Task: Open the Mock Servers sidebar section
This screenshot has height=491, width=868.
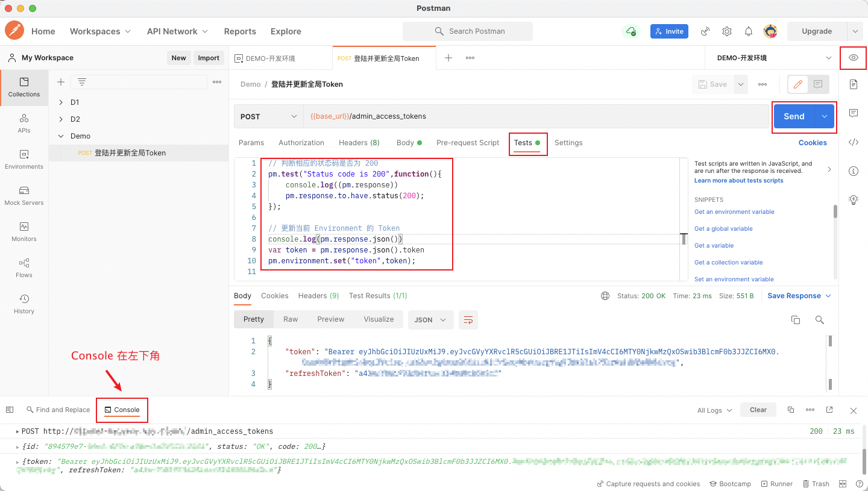Action: [x=24, y=196]
